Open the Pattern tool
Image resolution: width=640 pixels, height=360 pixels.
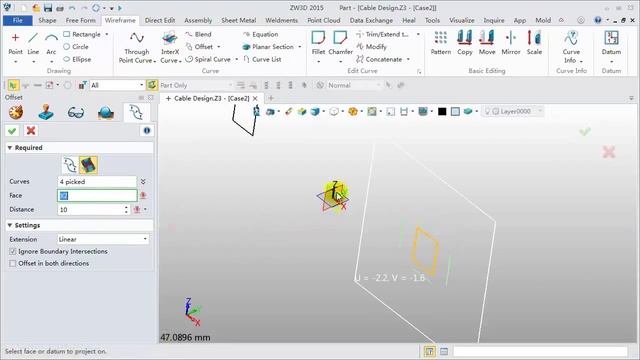coord(441,43)
